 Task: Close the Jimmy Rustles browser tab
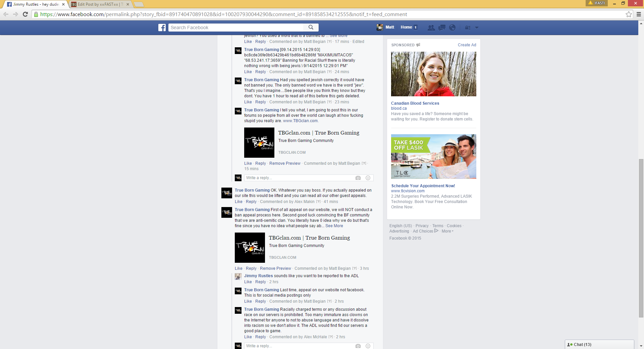[63, 4]
